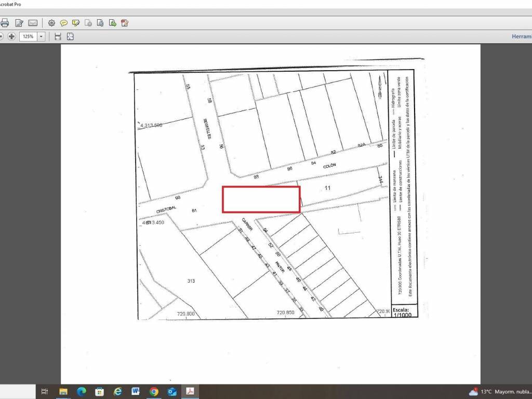Send file by email envelope icon
This screenshot has height=399, width=532.
(x=33, y=23)
